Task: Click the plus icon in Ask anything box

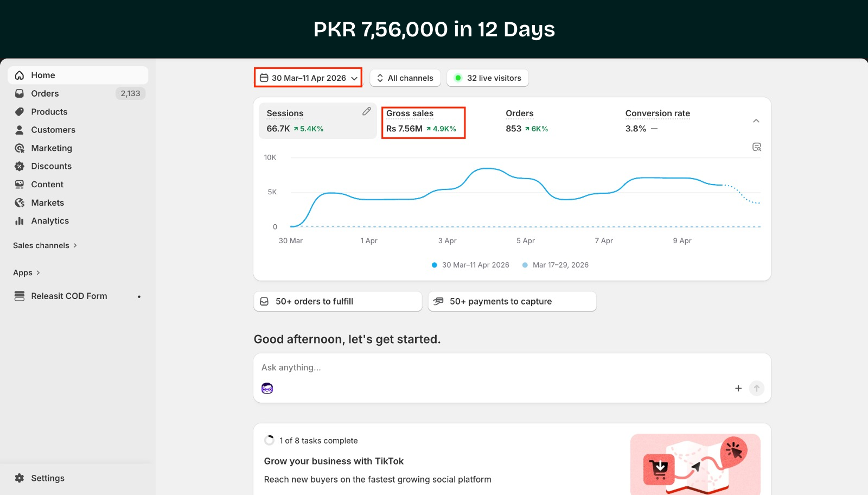Action: (x=738, y=388)
